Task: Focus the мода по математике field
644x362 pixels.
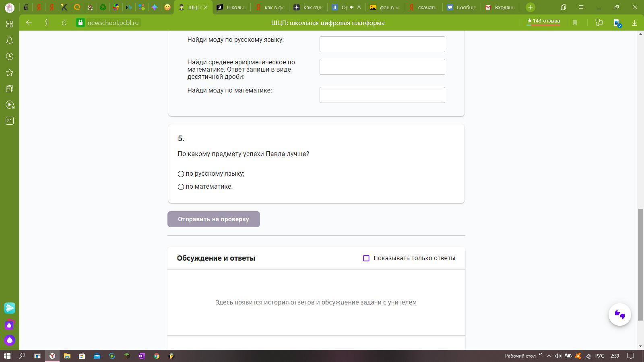Action: coord(382,95)
